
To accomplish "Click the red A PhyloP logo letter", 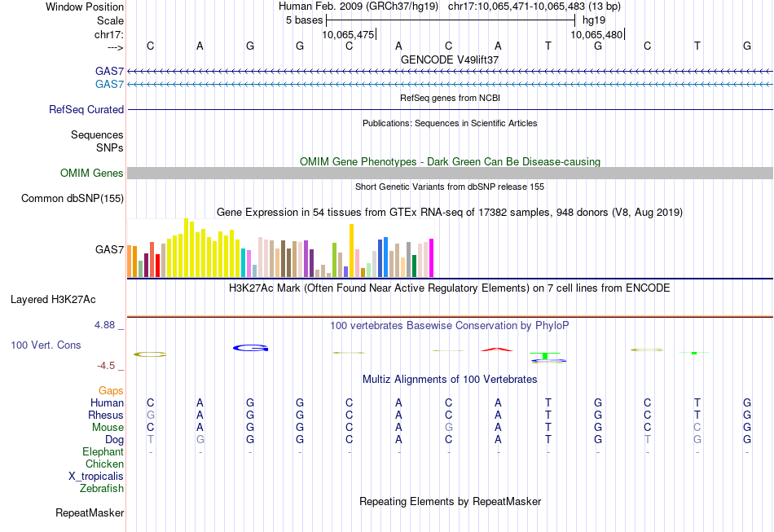I will tap(497, 350).
